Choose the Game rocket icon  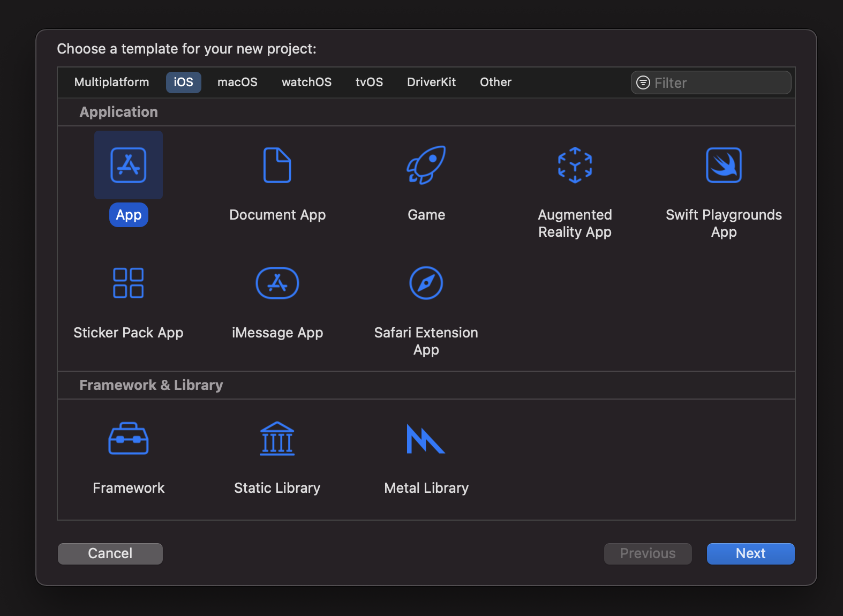point(426,165)
